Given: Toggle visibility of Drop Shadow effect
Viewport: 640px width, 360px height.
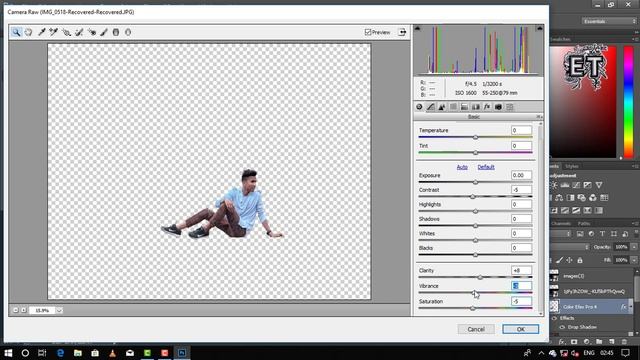Looking at the screenshot, I should click(562, 327).
